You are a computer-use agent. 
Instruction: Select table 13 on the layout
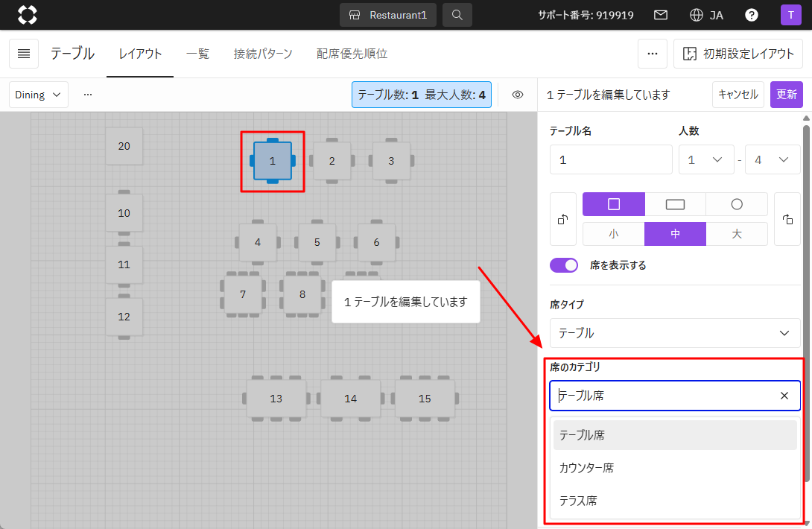[x=276, y=399]
